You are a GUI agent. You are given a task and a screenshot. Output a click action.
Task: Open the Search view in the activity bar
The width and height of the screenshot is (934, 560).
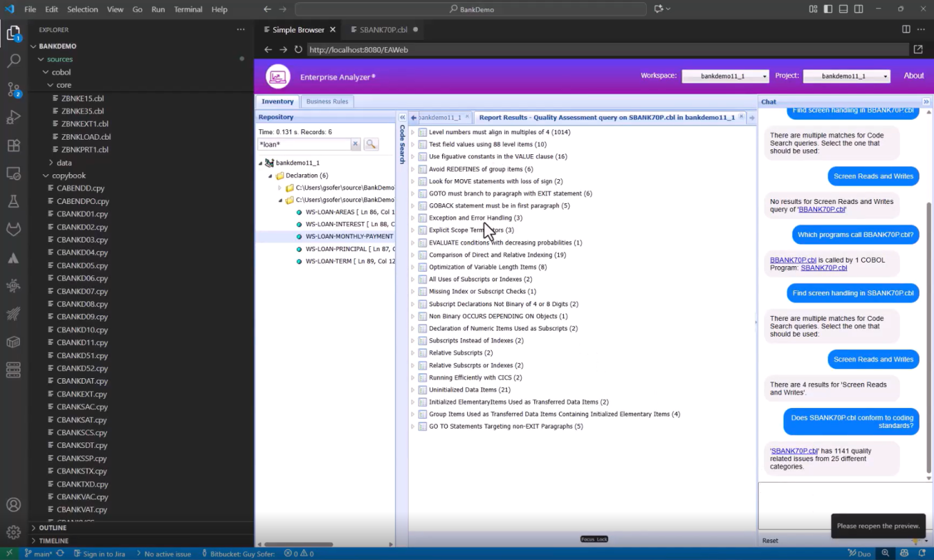coord(14,60)
